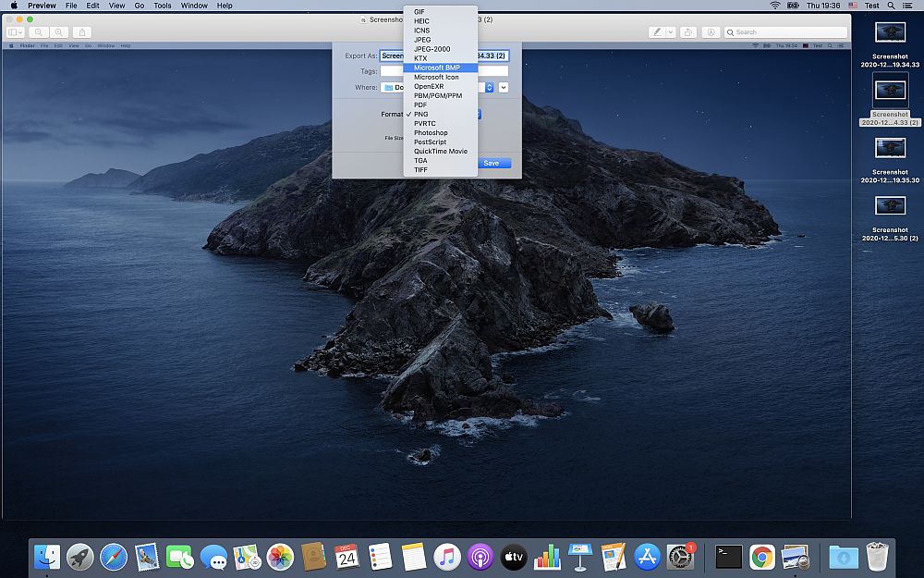Select JPEG-2000 in the format list

pyautogui.click(x=432, y=49)
